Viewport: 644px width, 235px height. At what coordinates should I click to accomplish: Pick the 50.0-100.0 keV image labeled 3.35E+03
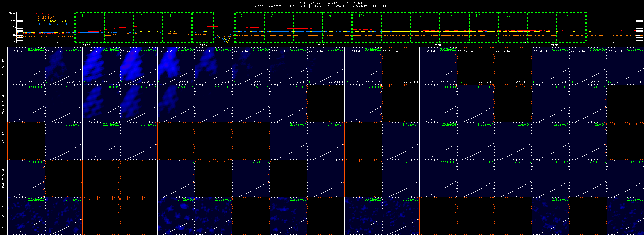tap(213, 216)
